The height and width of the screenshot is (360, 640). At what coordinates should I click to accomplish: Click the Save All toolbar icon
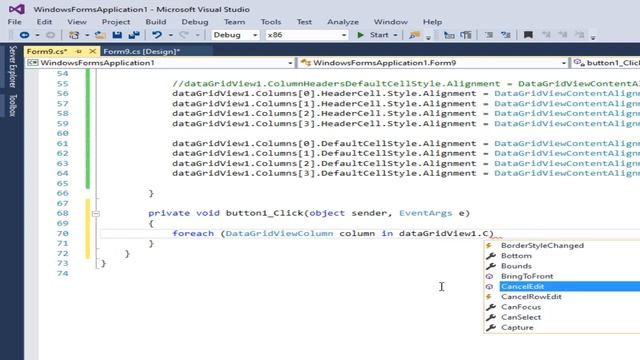click(x=134, y=35)
